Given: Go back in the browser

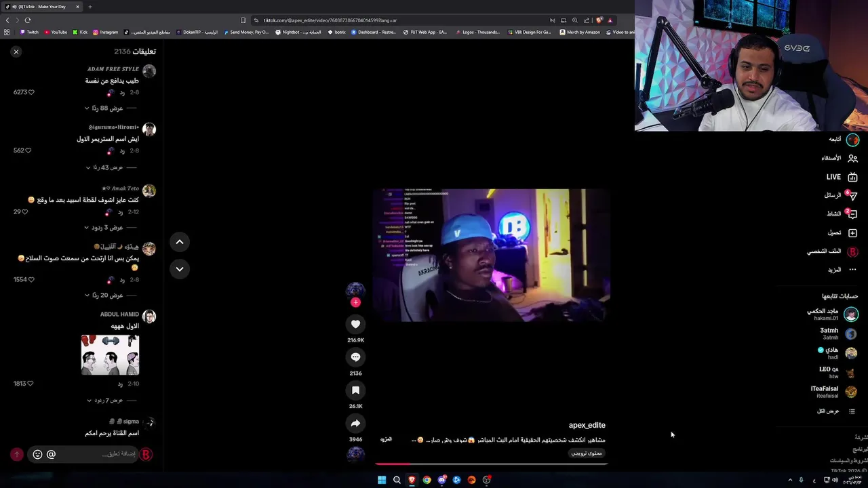Looking at the screenshot, I should tap(8, 20).
